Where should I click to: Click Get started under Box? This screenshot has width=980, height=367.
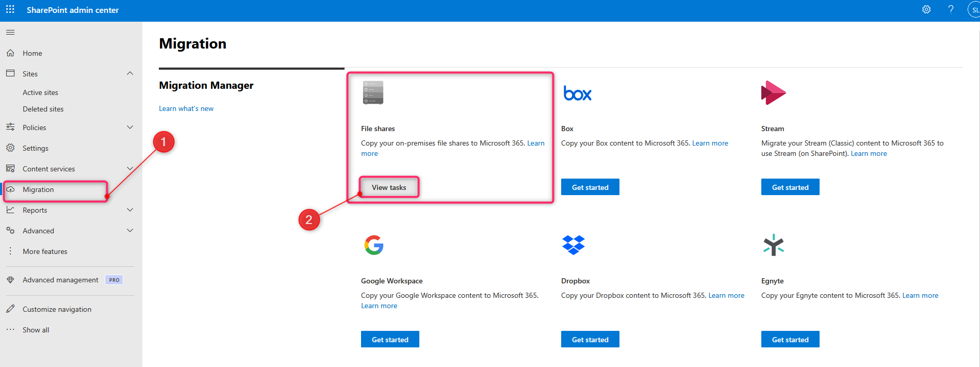(590, 187)
